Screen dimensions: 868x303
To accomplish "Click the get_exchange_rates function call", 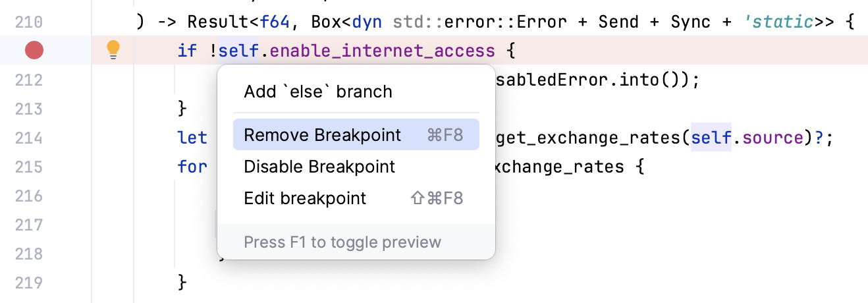I will pyautogui.click(x=587, y=138).
